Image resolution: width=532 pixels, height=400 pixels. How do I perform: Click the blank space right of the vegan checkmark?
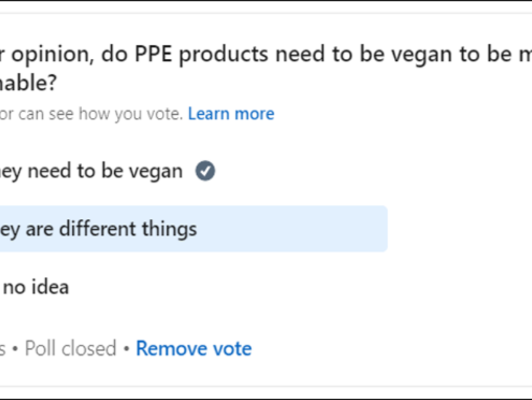point(327,172)
